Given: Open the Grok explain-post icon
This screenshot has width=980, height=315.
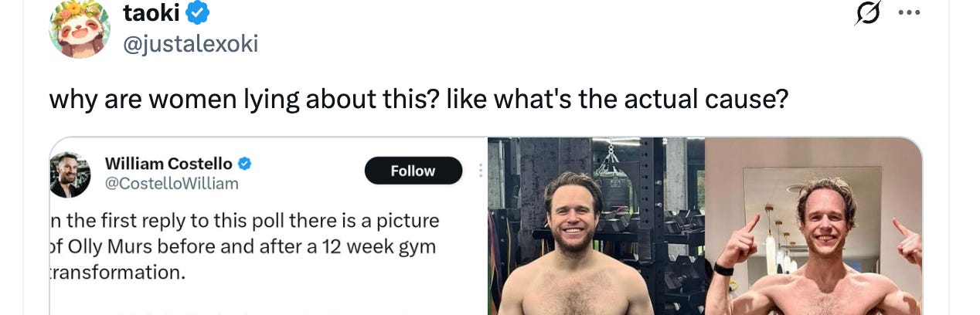Looking at the screenshot, I should coord(869,13).
